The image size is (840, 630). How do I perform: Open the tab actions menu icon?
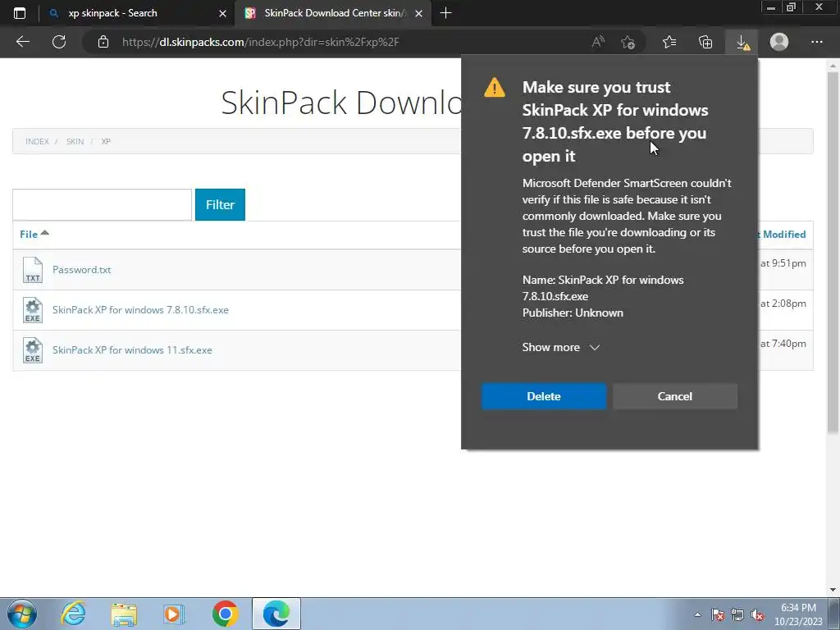(x=20, y=13)
